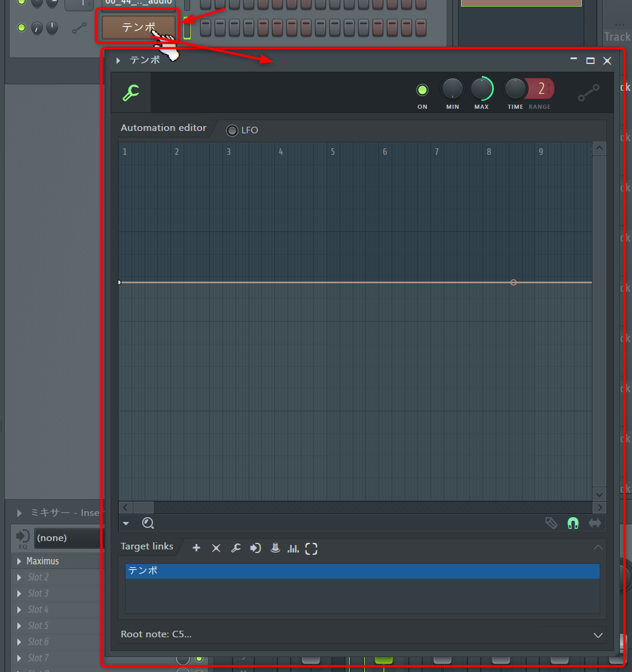Image resolution: width=632 pixels, height=672 pixels.
Task: Toggle the green snap magnet icon
Action: [573, 524]
